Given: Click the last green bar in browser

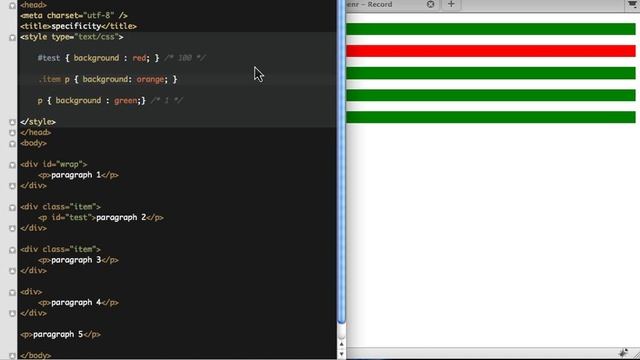Looking at the screenshot, I should tap(491, 117).
